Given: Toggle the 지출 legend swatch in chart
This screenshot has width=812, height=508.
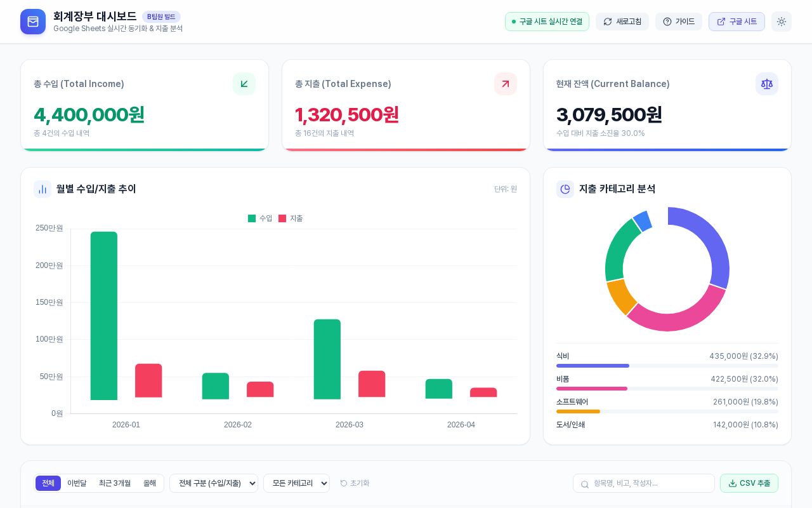Looking at the screenshot, I should click(x=282, y=218).
